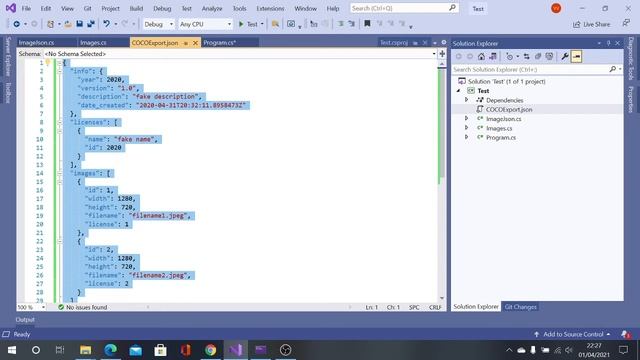Image resolution: width=640 pixels, height=360 pixels.
Task: Click the notifications bell in status bar
Action: click(x=625, y=334)
